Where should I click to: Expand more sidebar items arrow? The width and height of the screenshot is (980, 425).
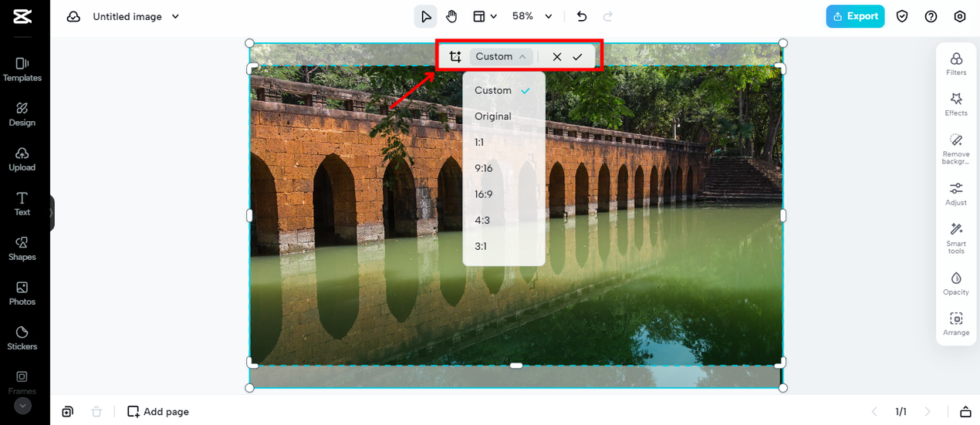[x=22, y=406]
